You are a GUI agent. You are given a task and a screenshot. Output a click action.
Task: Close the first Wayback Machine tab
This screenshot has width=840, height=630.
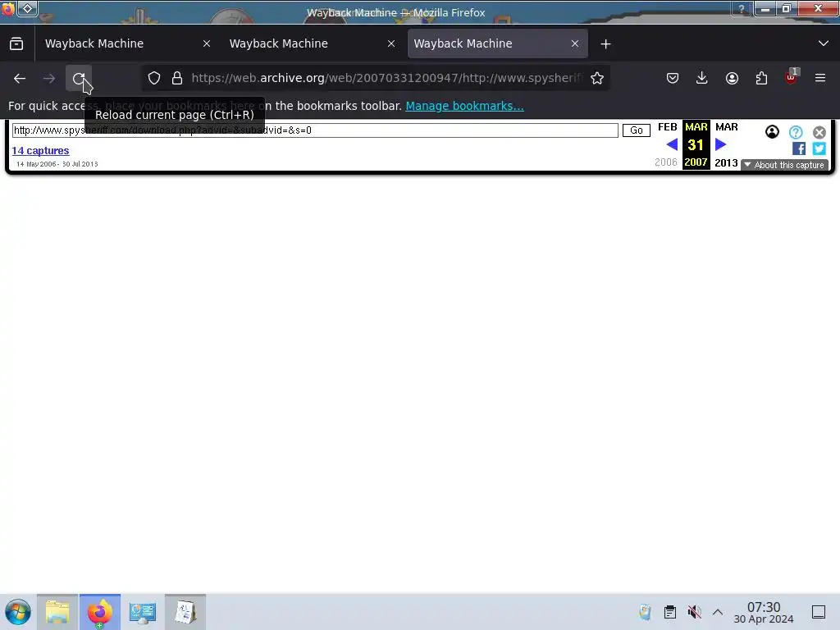tap(207, 43)
